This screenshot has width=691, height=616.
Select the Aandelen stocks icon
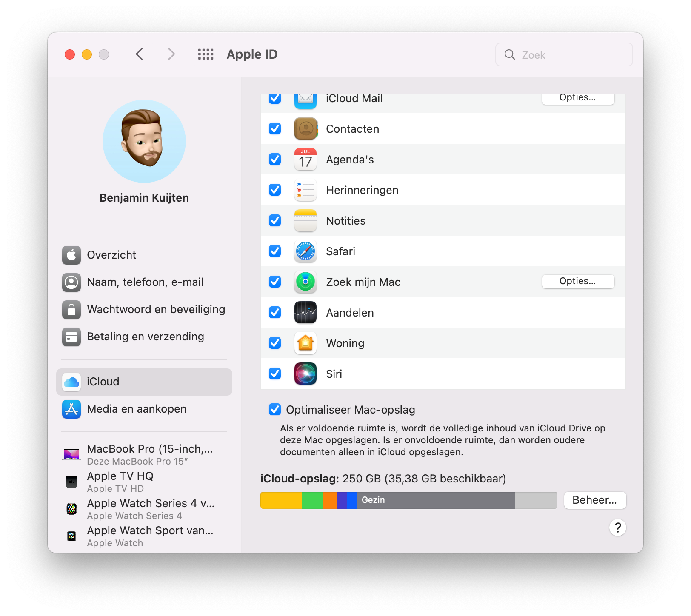306,312
